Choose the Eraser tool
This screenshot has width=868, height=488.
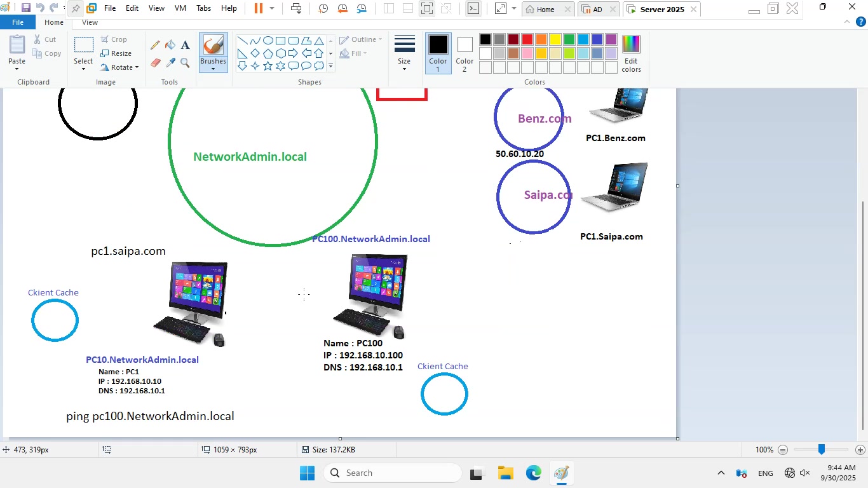155,63
